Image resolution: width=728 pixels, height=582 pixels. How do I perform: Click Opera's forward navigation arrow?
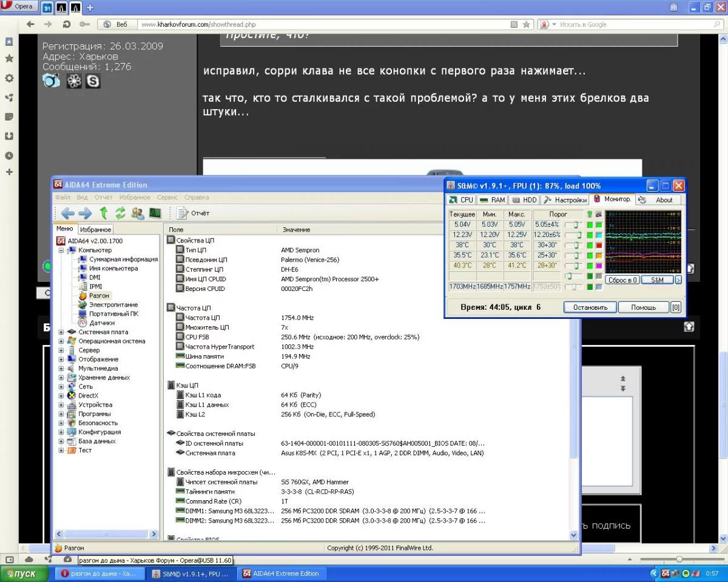48,24
